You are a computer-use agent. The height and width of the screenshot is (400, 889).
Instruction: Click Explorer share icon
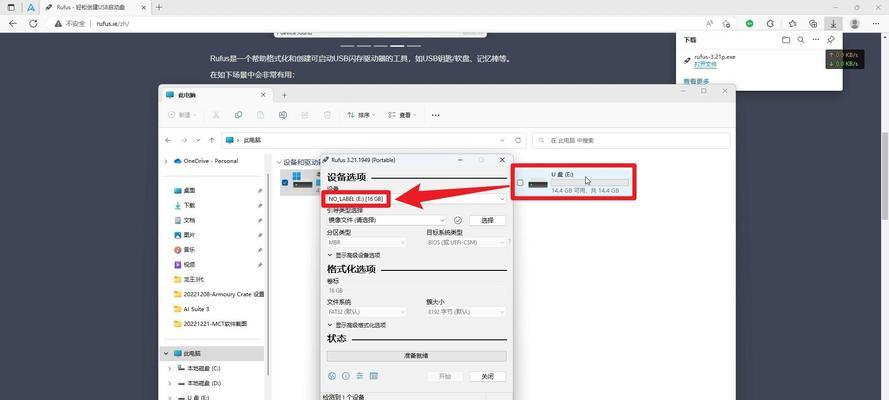click(305, 115)
